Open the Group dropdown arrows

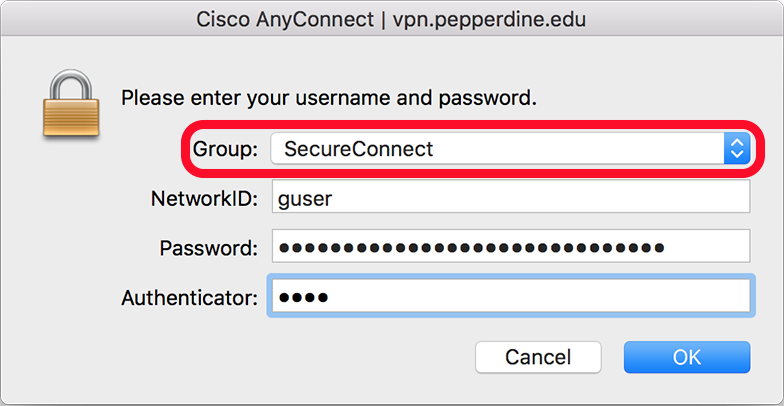pos(737,149)
